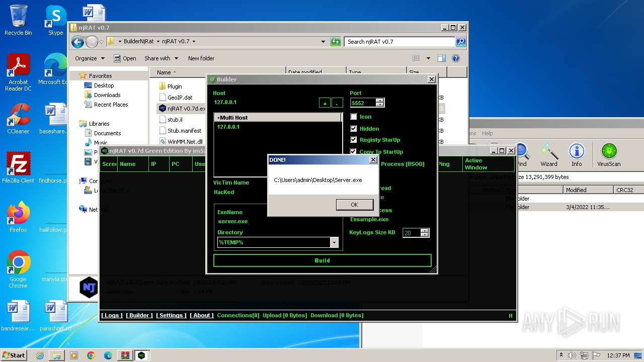The height and width of the screenshot is (362, 644).
Task: Open Explorer help question mark
Action: [456, 58]
